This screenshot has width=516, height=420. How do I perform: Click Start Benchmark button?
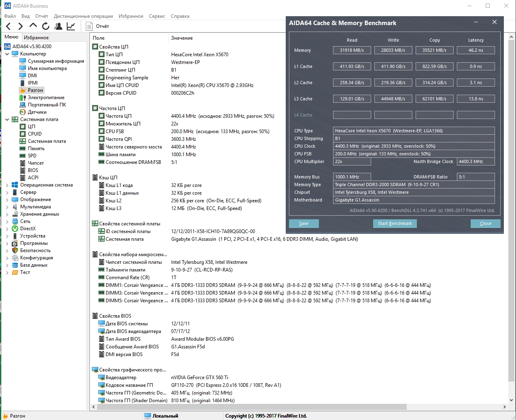[395, 223]
